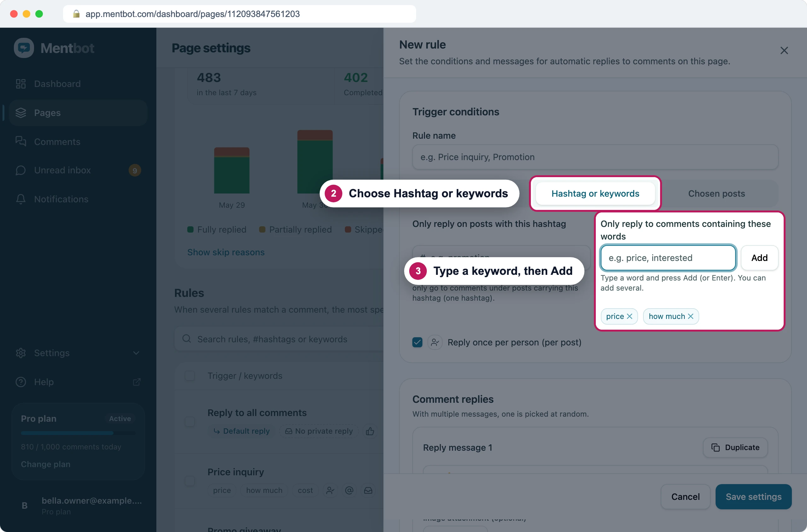
Task: Remove the price keyword chip
Action: tap(630, 316)
